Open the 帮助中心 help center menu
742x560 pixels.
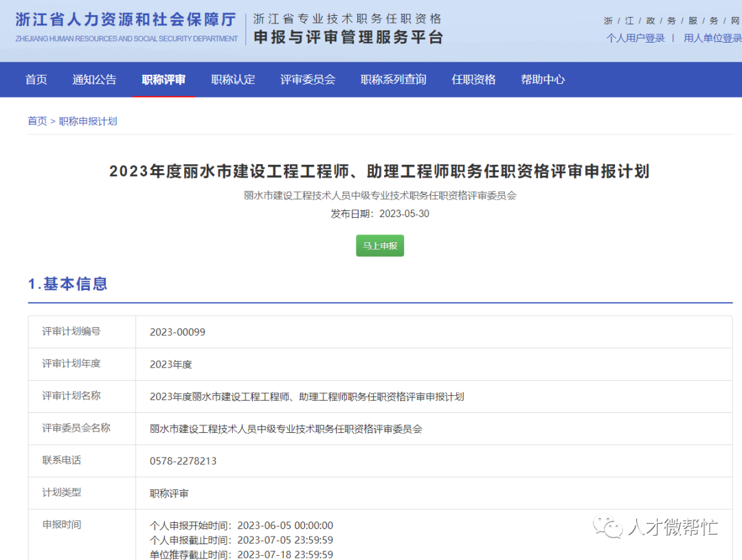coord(543,79)
